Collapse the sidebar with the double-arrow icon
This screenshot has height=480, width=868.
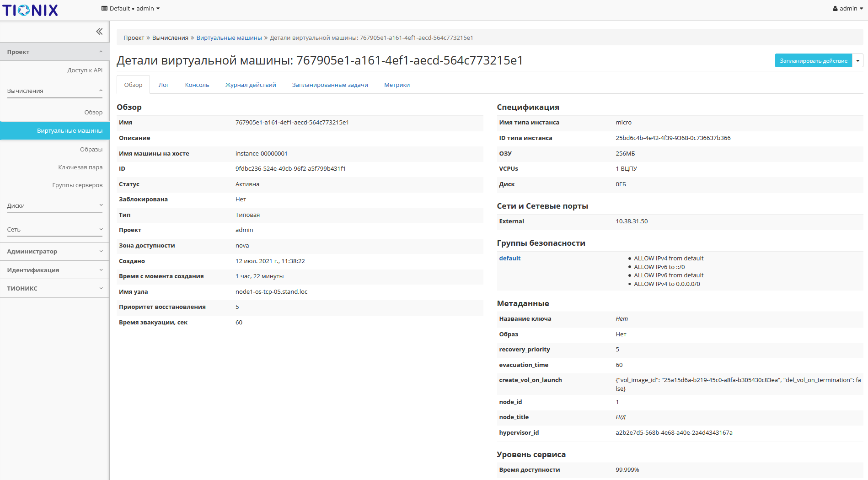point(99,31)
